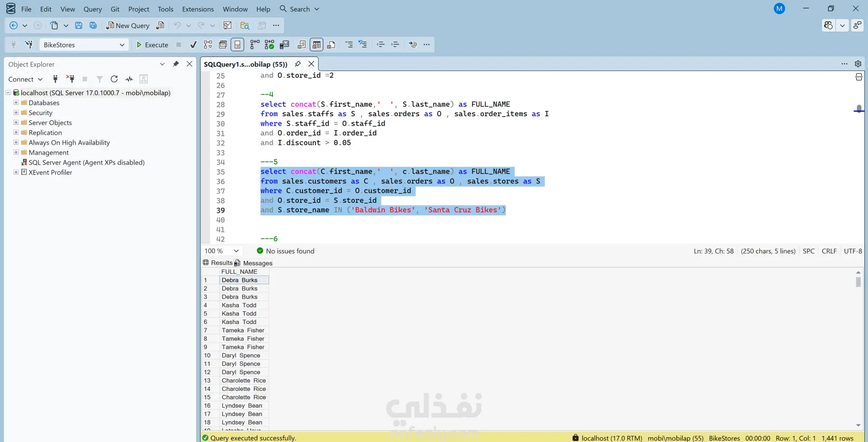Toggle auto-hide pin for Object Explorer
This screenshot has width=868, height=442.
(176, 64)
